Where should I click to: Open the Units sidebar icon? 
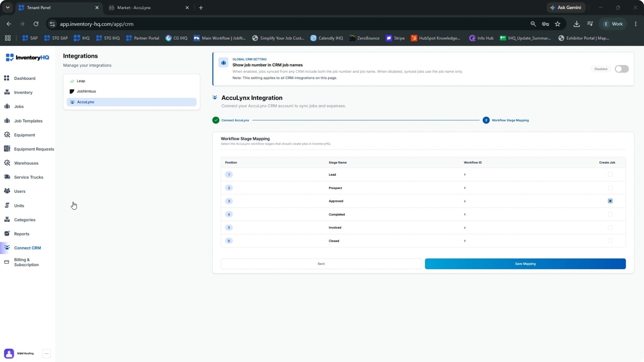tap(6, 205)
